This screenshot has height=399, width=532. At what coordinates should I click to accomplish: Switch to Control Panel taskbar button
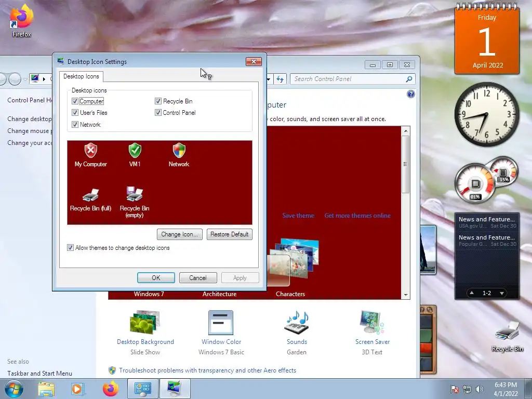coord(142,389)
